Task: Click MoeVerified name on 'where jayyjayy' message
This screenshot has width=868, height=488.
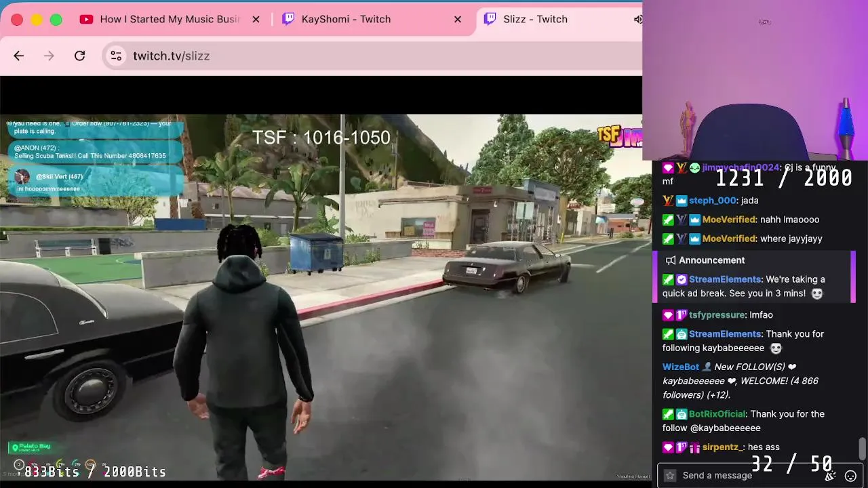Action: click(x=729, y=239)
